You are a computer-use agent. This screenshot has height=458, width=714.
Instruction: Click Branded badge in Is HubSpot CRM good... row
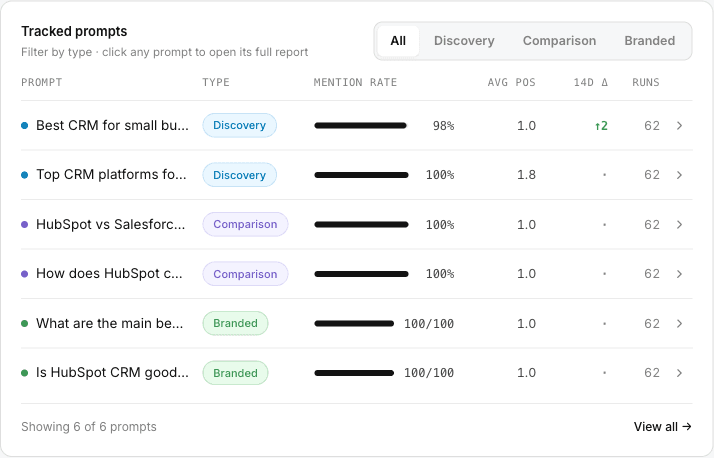[x=235, y=373]
